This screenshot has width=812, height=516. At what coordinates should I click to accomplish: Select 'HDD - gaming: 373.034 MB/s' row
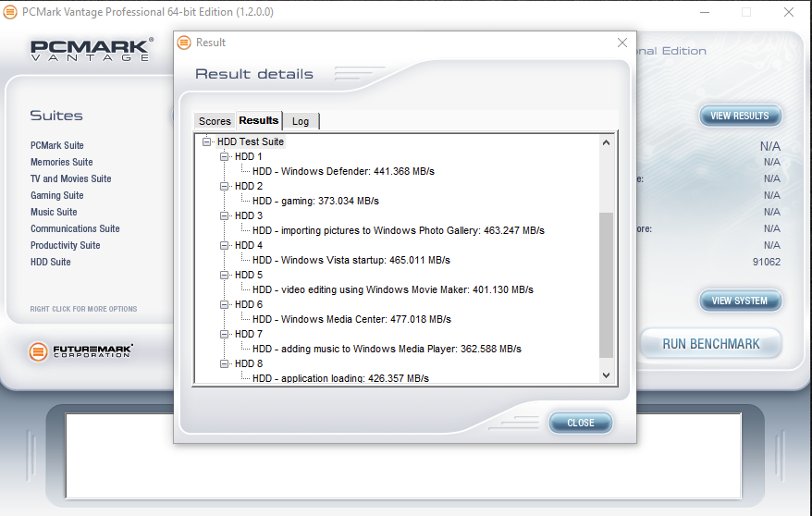[316, 201]
